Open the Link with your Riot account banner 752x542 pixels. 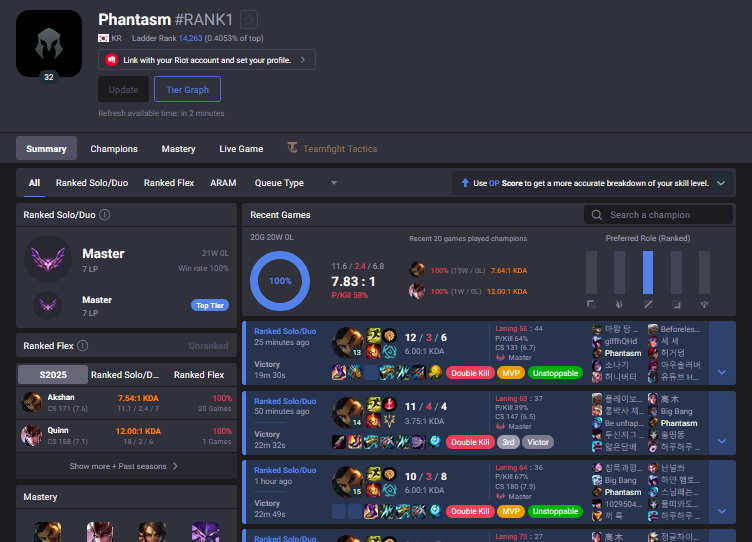[207, 60]
